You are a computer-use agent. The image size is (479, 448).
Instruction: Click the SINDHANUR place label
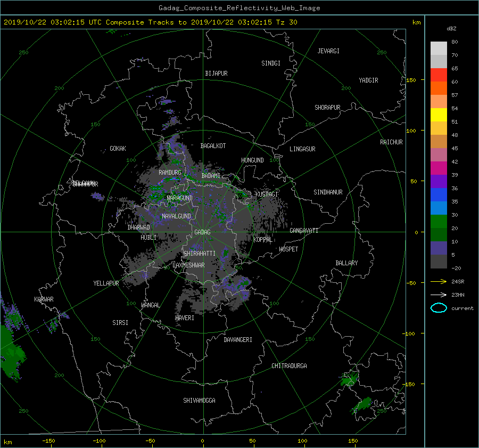click(x=328, y=192)
